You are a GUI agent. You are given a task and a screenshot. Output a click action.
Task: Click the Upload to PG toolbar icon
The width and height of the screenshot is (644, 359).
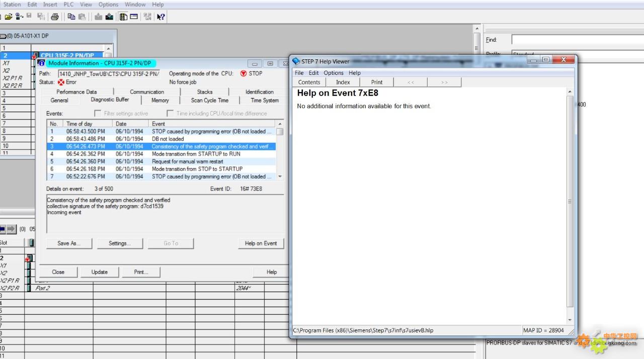coord(109,17)
